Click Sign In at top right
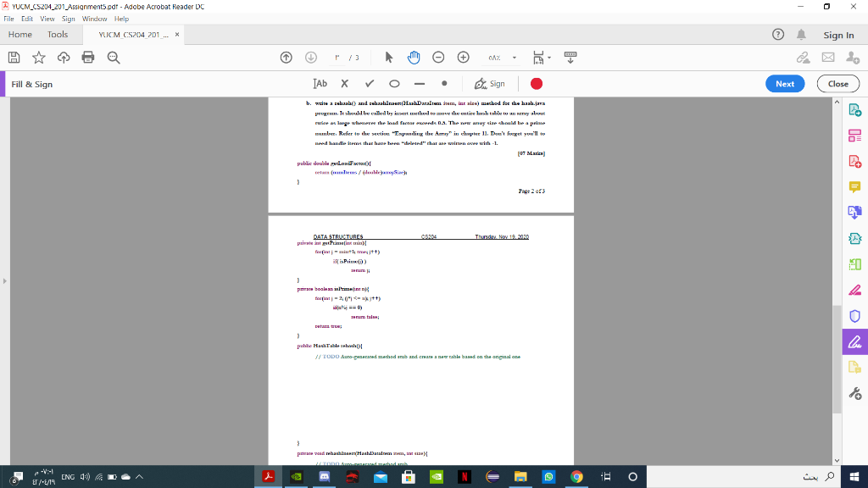 tap(838, 35)
